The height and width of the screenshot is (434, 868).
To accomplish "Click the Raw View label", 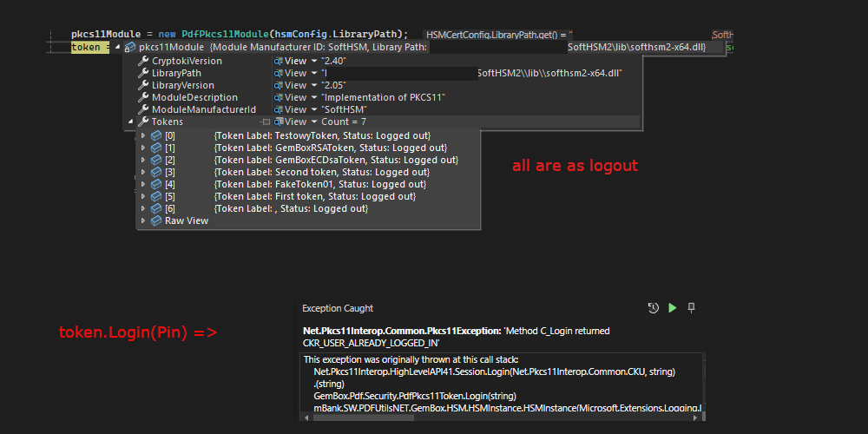I will click(x=187, y=220).
